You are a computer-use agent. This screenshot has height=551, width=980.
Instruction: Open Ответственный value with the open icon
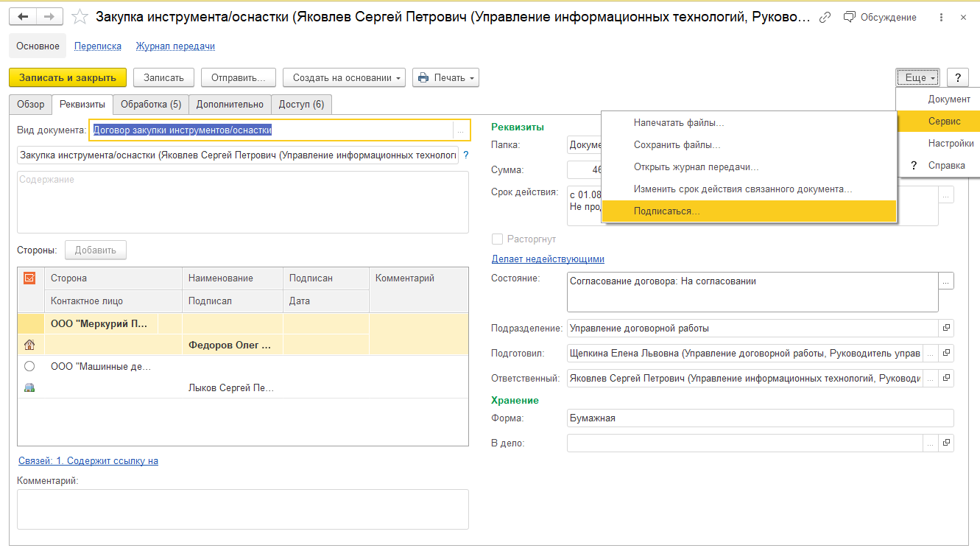coord(946,379)
